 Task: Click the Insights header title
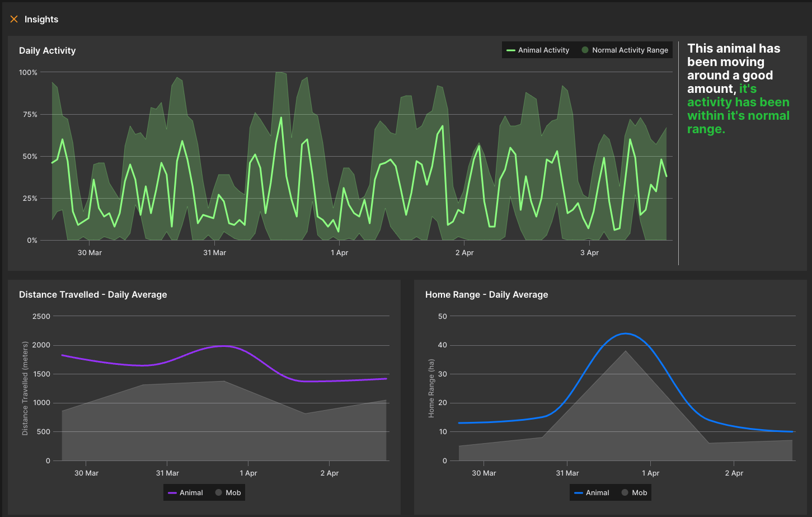(41, 19)
